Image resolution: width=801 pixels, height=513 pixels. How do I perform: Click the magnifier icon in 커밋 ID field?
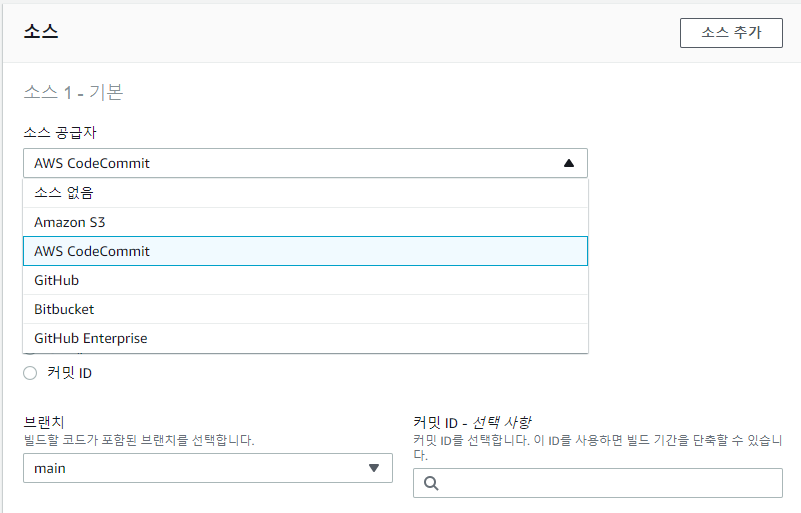pos(431,483)
